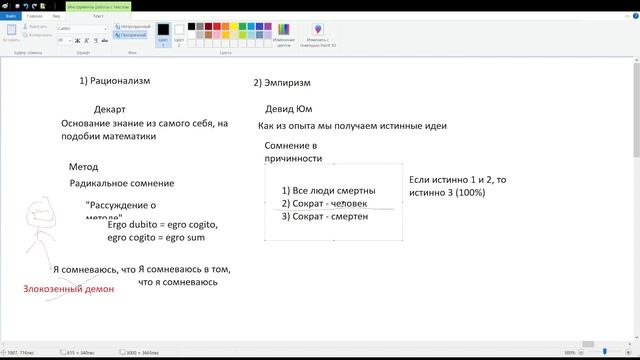Pick the dark red color swatch
The image size is (640, 360).
(x=209, y=27)
